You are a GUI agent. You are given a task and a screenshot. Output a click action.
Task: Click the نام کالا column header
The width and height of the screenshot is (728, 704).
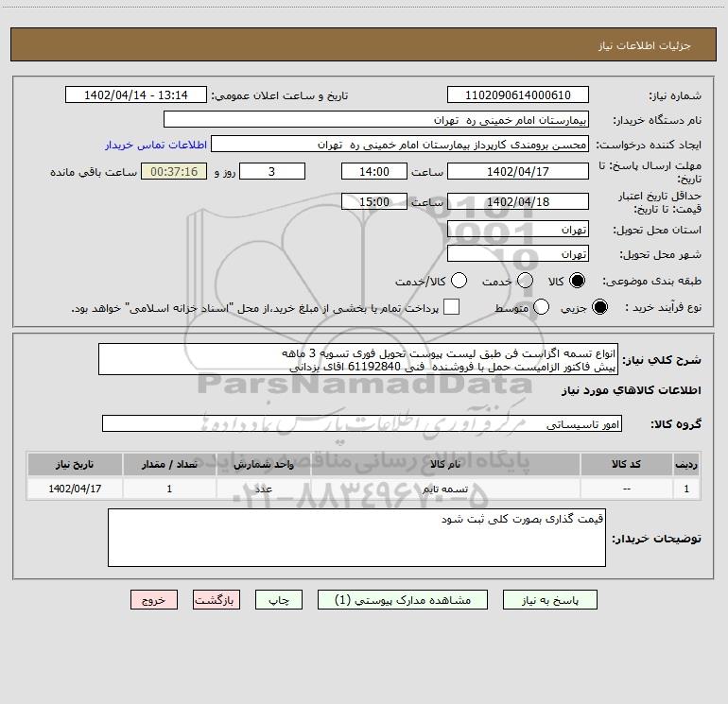click(x=445, y=464)
